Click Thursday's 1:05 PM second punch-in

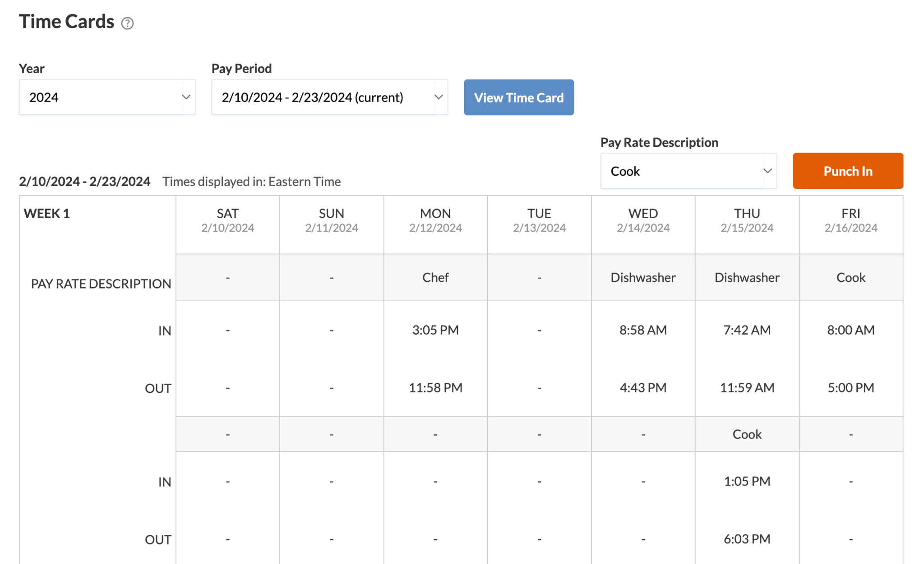pos(747,481)
